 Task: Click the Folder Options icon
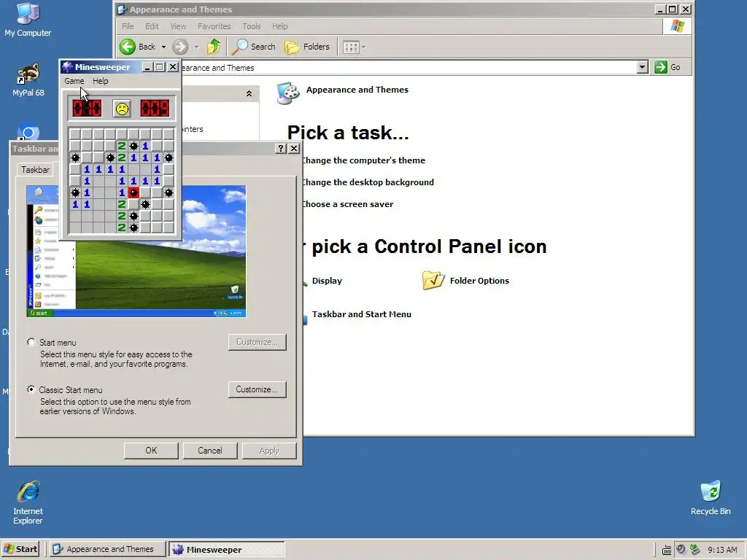point(433,281)
